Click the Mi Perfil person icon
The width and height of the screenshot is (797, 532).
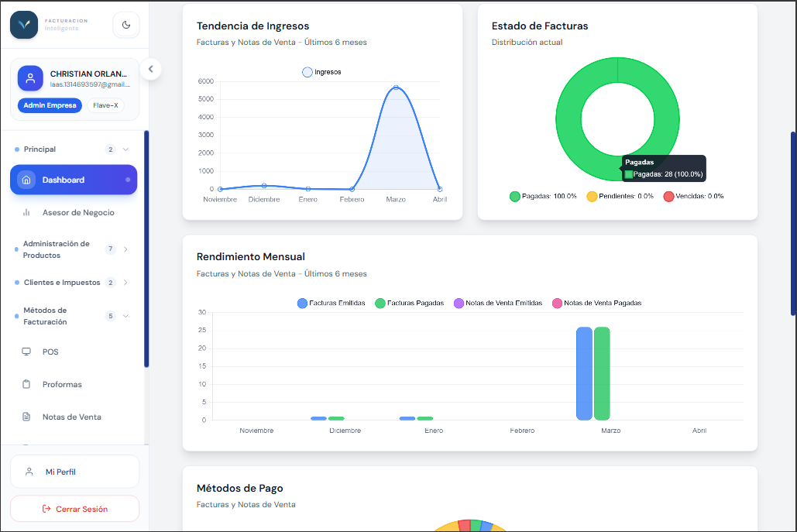(x=29, y=472)
